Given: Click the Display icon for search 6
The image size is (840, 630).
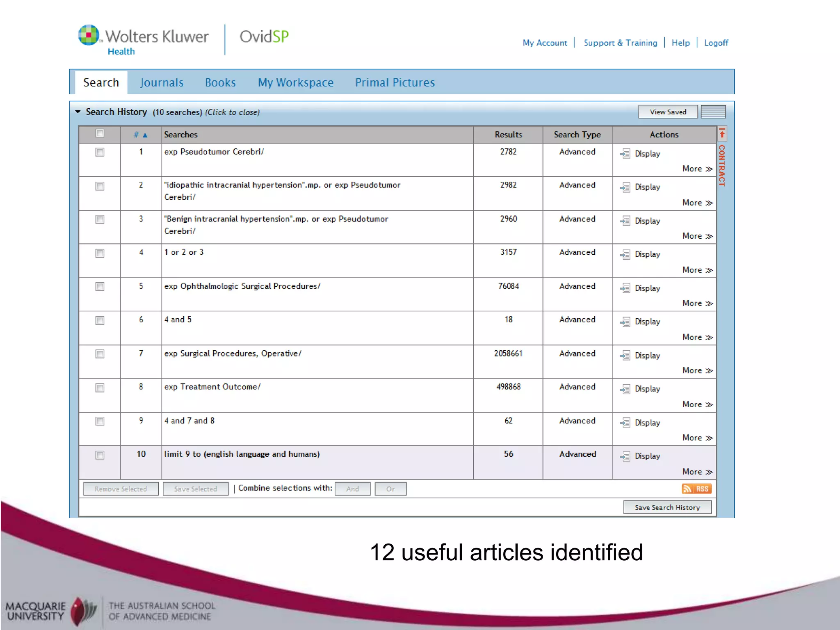Looking at the screenshot, I should coord(625,322).
